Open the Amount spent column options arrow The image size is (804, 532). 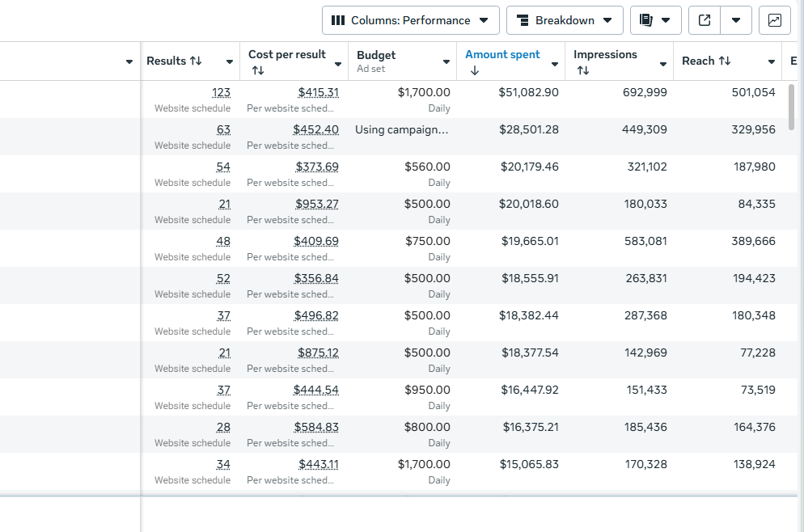click(x=555, y=62)
